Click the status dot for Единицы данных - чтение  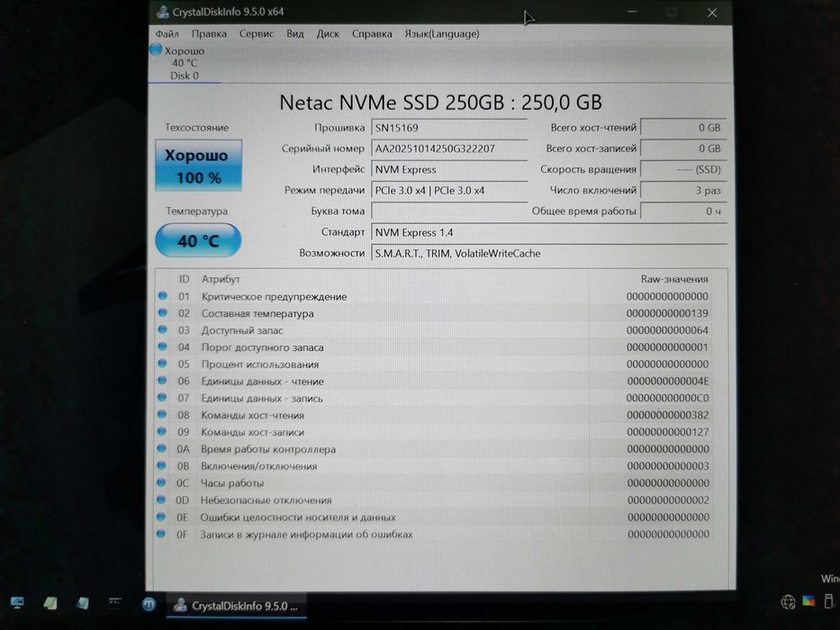pos(162,381)
